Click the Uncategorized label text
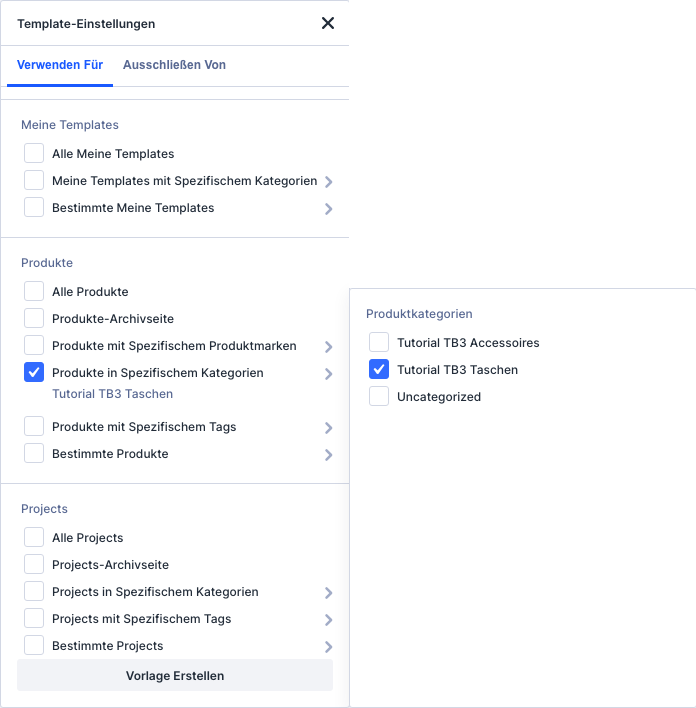This screenshot has height=708, width=696. point(439,397)
